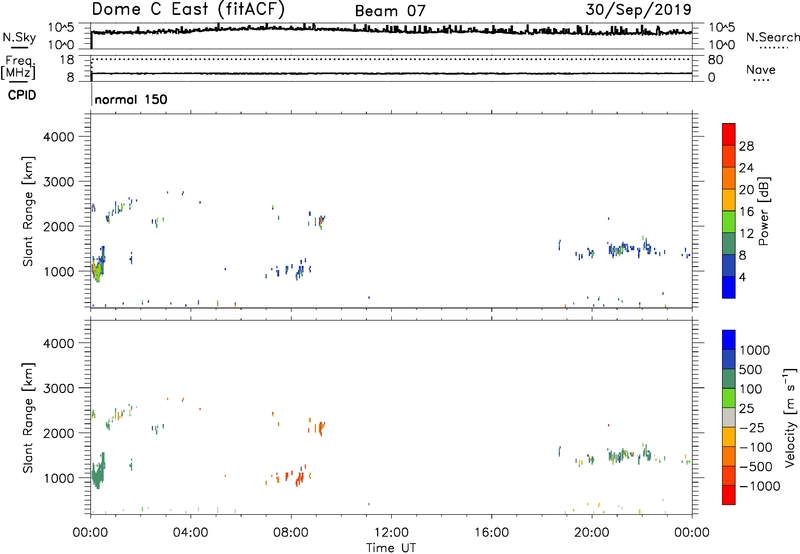Click the blue bottom segment of power colorbar
This screenshot has width=800, height=554.
729,287
